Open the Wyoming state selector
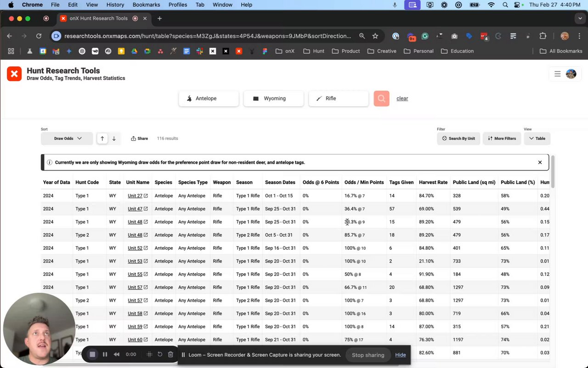The image size is (588, 368). [x=273, y=98]
